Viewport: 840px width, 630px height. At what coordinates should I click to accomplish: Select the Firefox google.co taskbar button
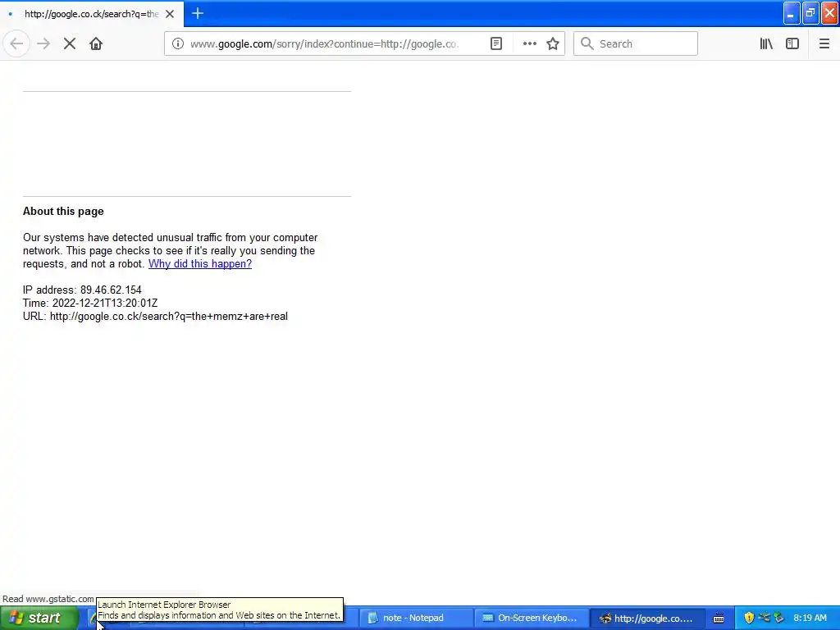click(646, 618)
